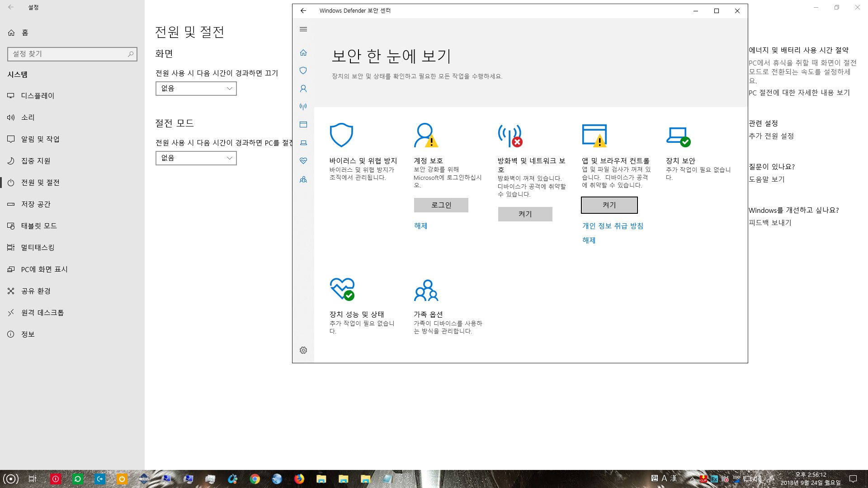Open Firefox from the taskbar
Screen dimensions: 868x488
(299, 479)
